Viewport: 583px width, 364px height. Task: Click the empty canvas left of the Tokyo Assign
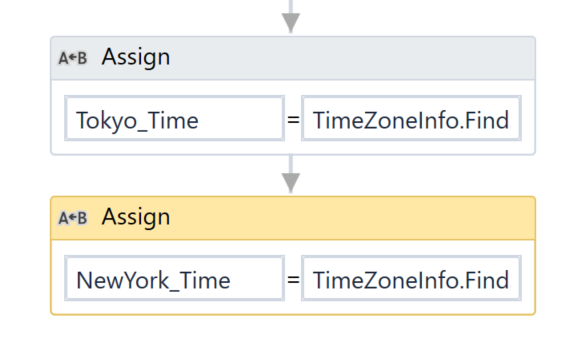coord(25,96)
